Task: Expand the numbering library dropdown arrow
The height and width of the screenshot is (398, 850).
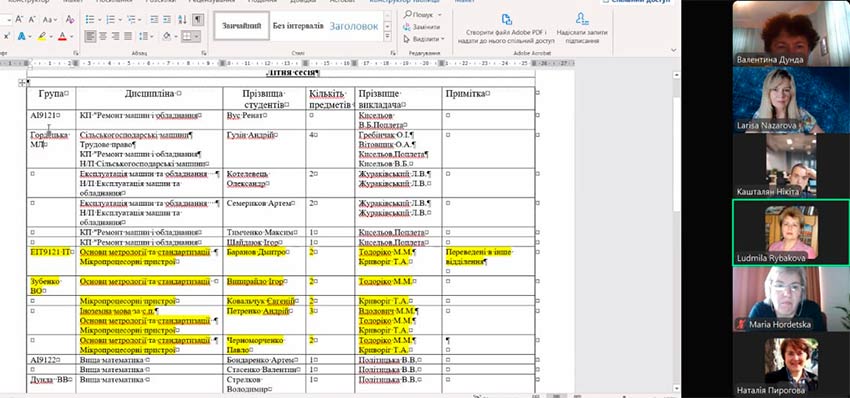Action: [x=119, y=20]
